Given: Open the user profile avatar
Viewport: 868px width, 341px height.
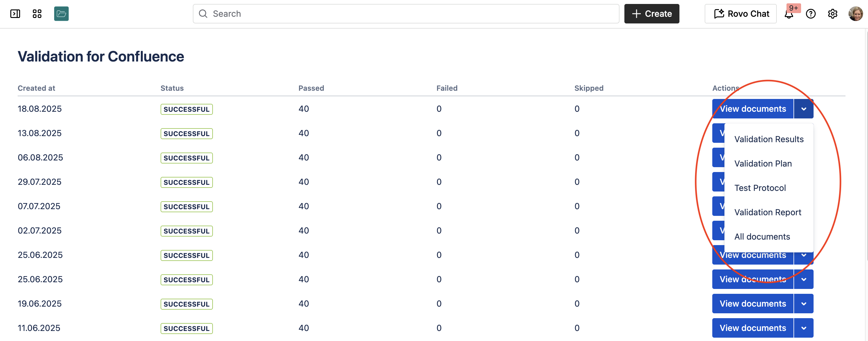Looking at the screenshot, I should [x=856, y=14].
